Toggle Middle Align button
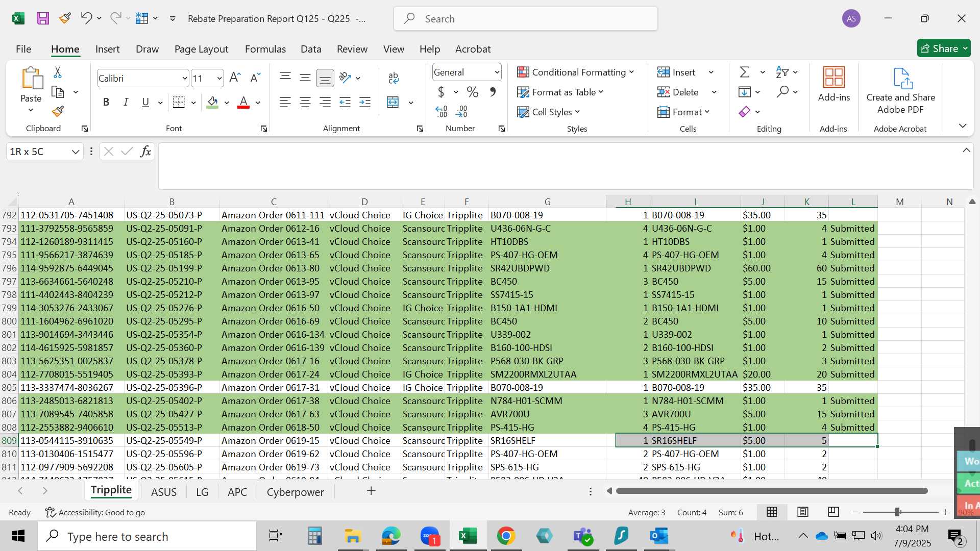The width and height of the screenshot is (980, 551). 305,78
